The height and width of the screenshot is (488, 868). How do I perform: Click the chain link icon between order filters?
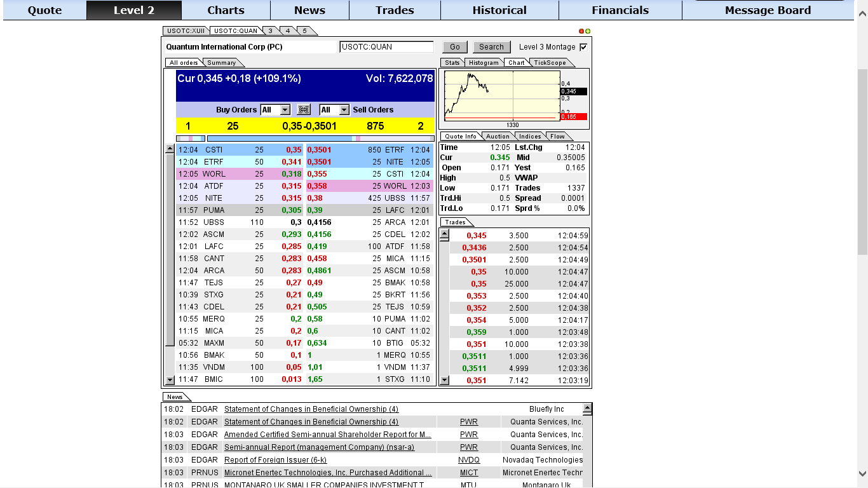pos(304,110)
